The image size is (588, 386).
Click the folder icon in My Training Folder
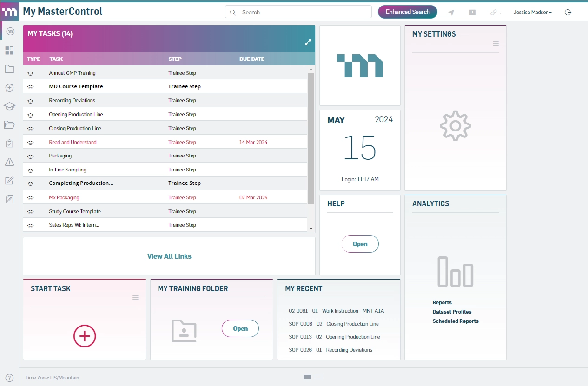click(184, 331)
